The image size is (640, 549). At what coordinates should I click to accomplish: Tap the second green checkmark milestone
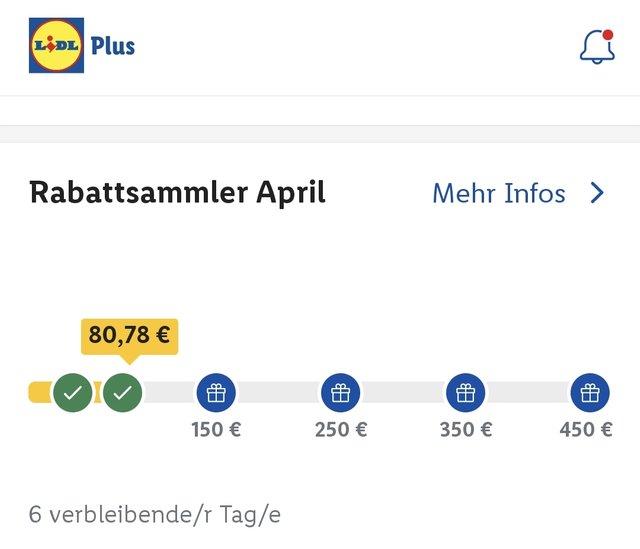[122, 393]
